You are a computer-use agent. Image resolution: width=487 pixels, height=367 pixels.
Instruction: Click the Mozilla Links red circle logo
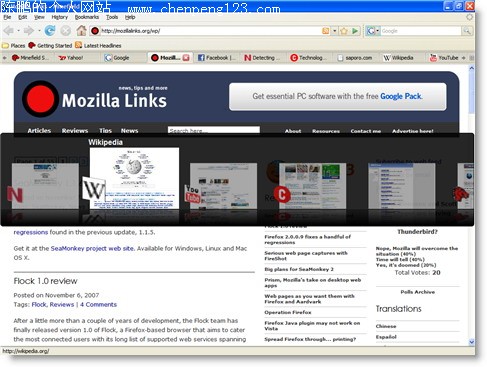(x=40, y=99)
